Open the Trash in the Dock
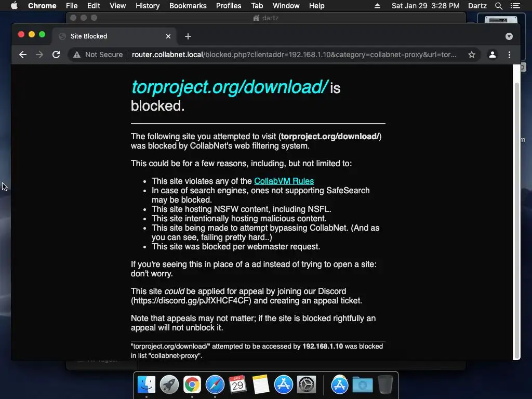 [385, 385]
